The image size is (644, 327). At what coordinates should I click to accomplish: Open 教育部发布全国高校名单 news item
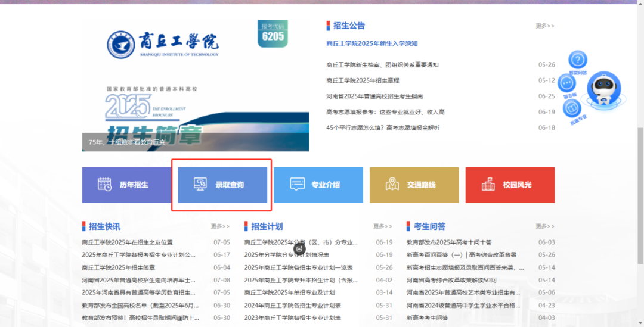point(140,305)
